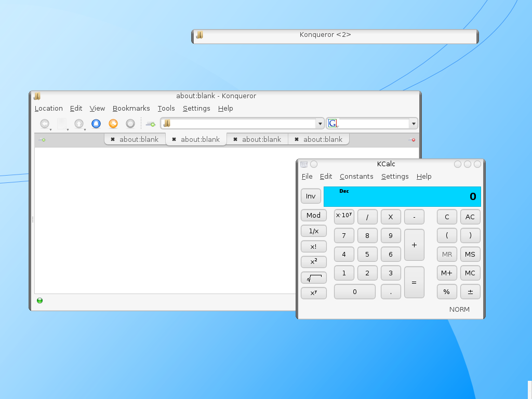Click the Konqueror <2> window icon

200,35
